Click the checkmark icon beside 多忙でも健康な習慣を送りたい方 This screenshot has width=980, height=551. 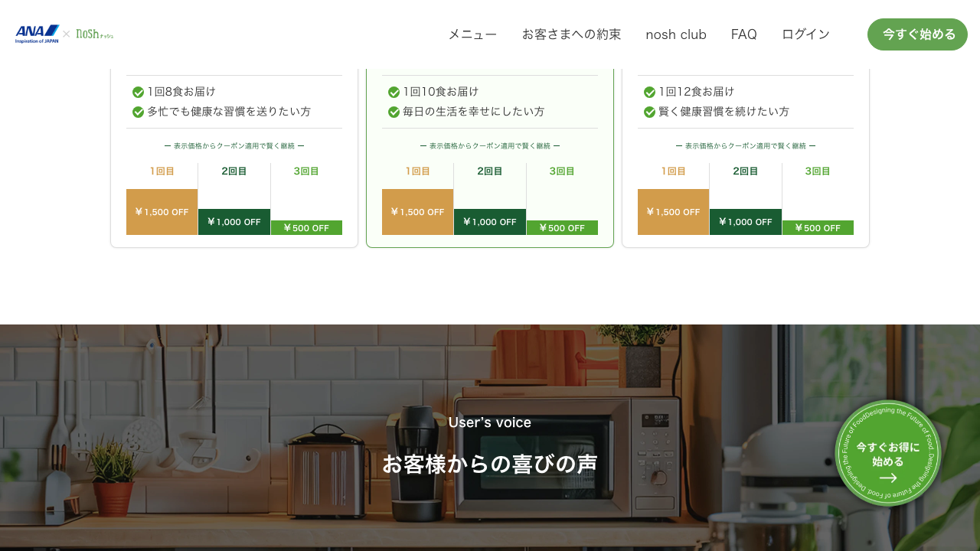(138, 112)
